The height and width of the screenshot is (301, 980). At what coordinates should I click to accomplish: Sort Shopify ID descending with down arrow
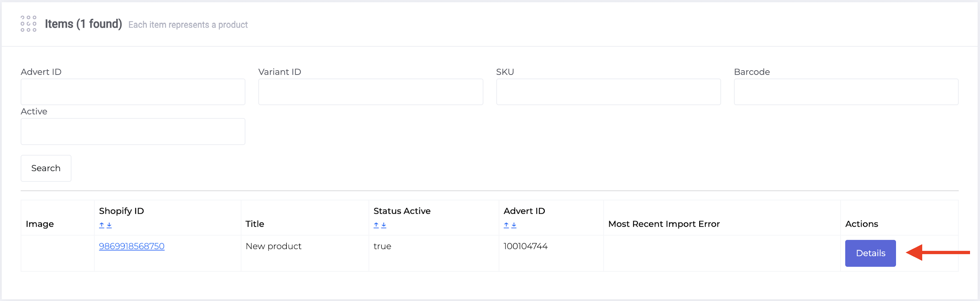coord(109,225)
